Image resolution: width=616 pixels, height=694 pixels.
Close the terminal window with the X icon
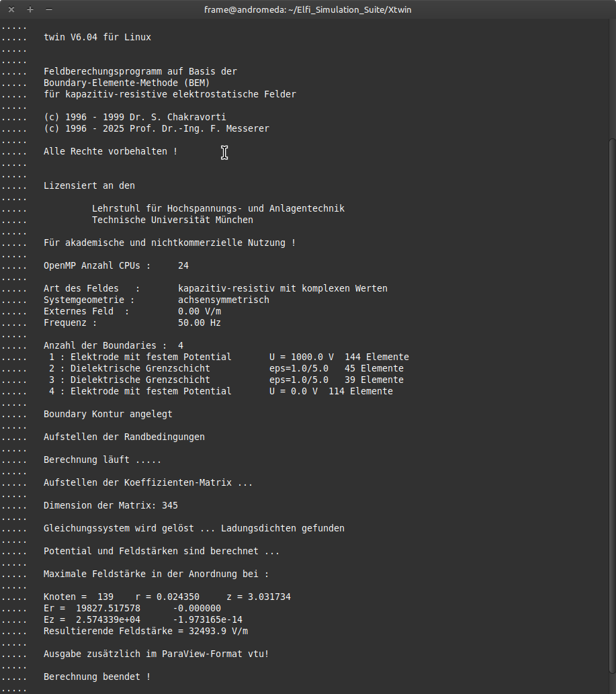click(11, 9)
